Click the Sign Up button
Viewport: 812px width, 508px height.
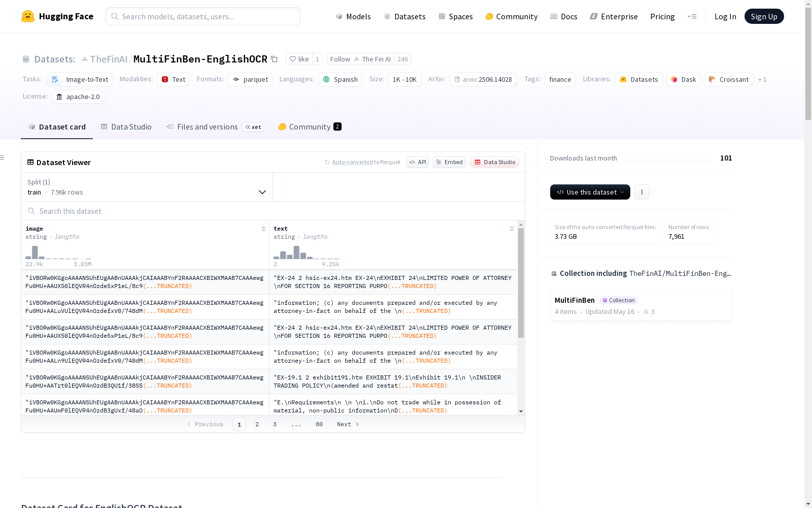(x=764, y=16)
